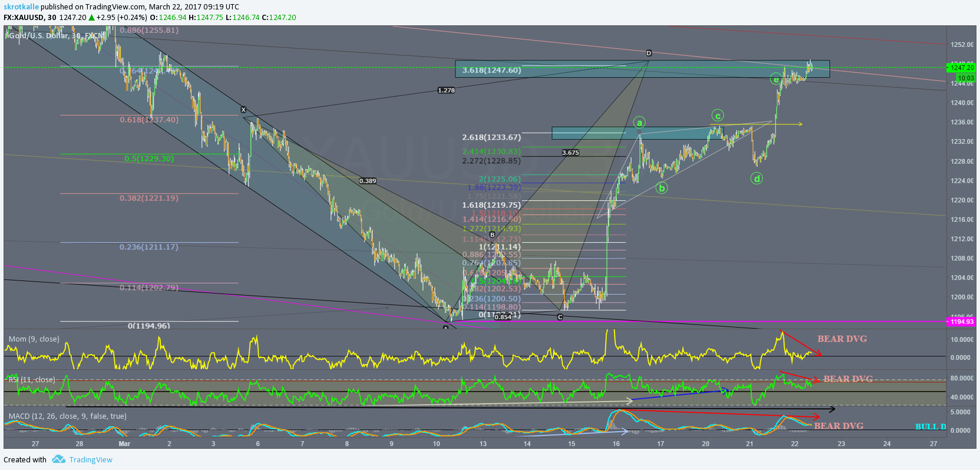
Task: Click the 0.389 ratio label
Action: click(x=368, y=181)
